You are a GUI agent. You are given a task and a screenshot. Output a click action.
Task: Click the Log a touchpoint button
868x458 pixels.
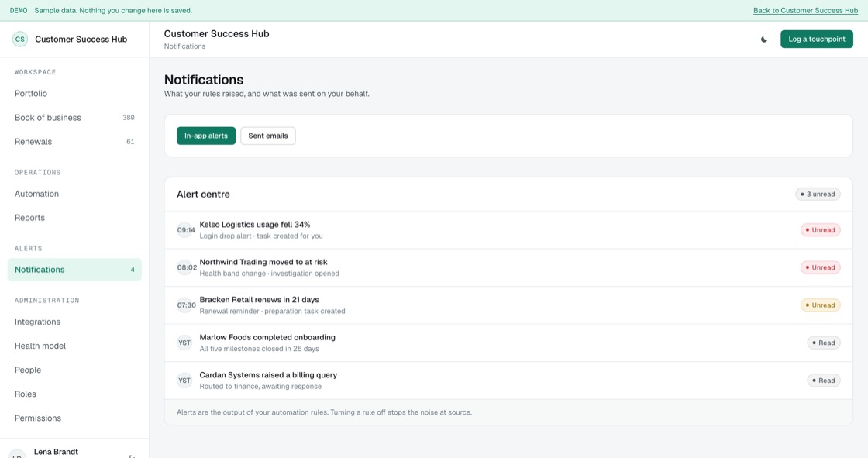click(817, 40)
